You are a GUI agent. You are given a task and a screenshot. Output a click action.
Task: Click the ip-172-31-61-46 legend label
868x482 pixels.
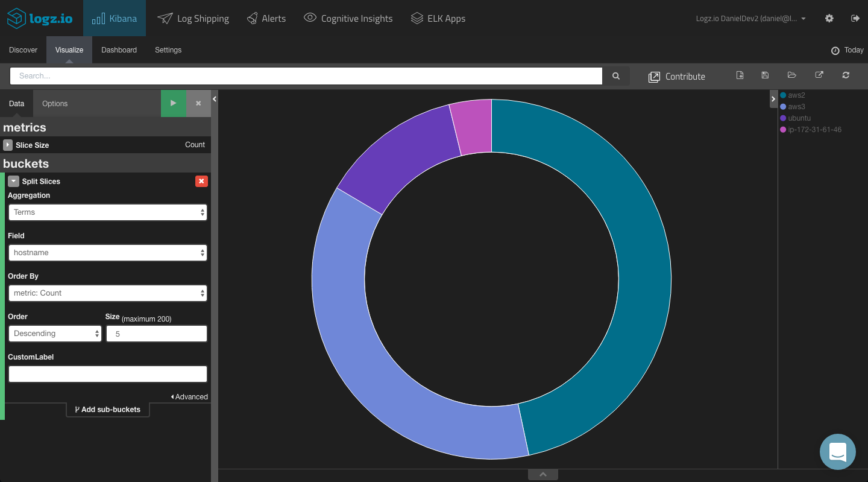coord(815,130)
